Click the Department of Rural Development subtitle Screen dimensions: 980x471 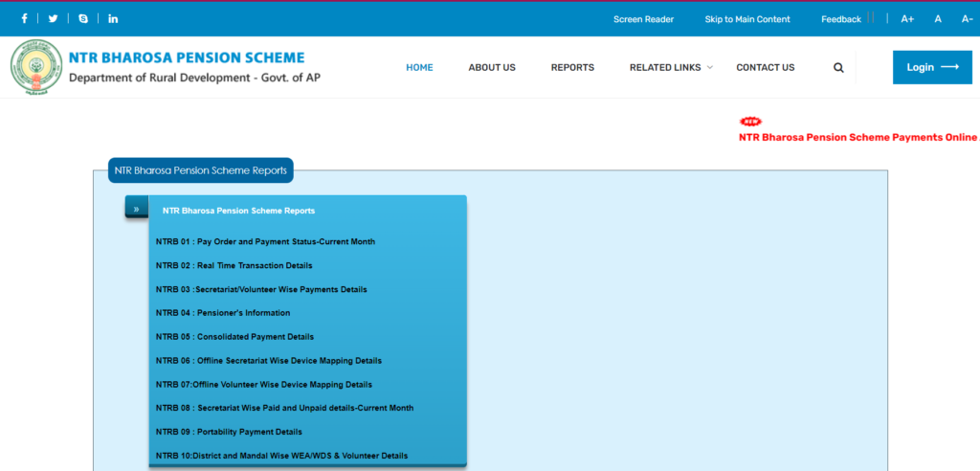pos(194,78)
